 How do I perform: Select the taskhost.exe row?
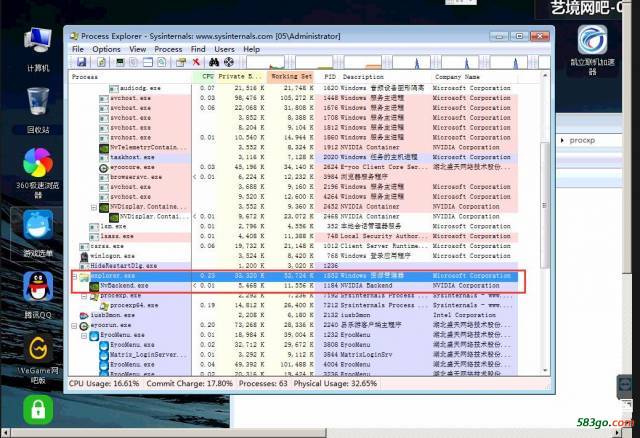coord(293,158)
